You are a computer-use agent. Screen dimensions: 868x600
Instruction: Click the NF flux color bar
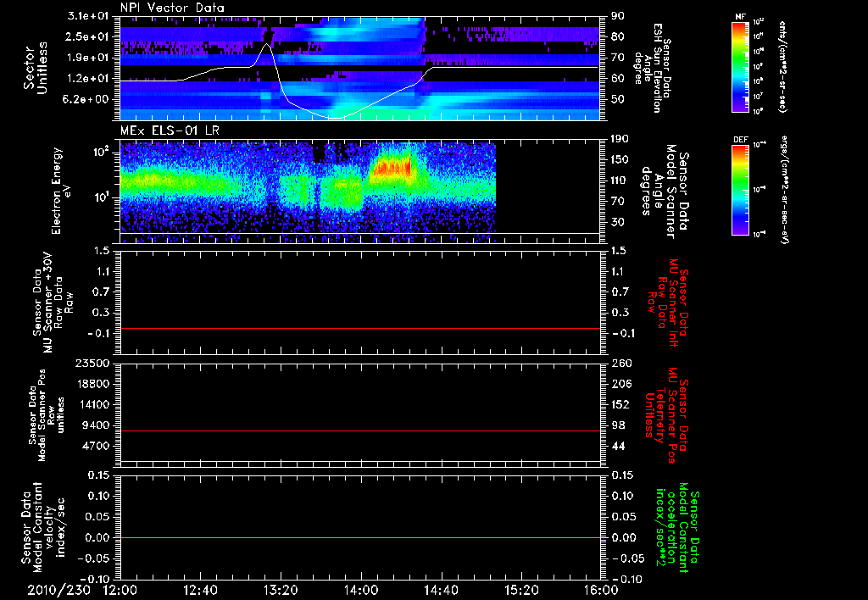pos(740,66)
